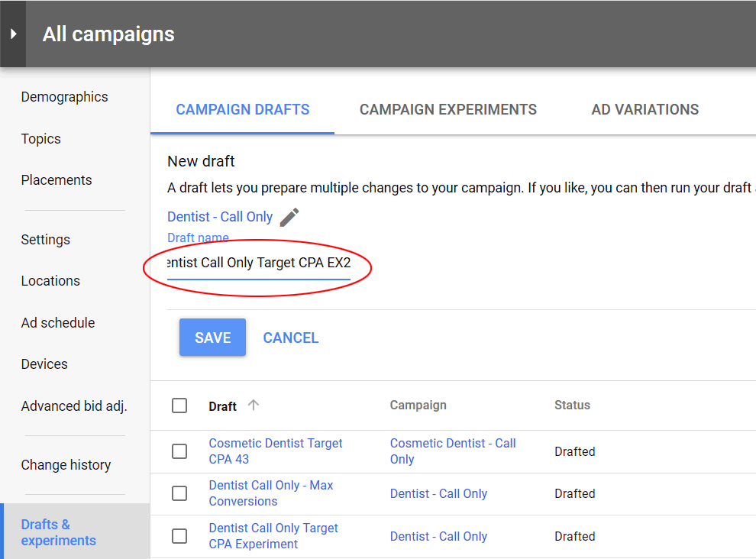Open Ad schedule from the sidebar

tap(58, 323)
